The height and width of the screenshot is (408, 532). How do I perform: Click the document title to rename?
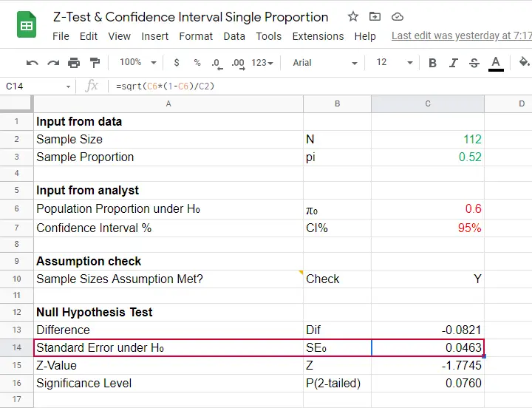click(191, 17)
